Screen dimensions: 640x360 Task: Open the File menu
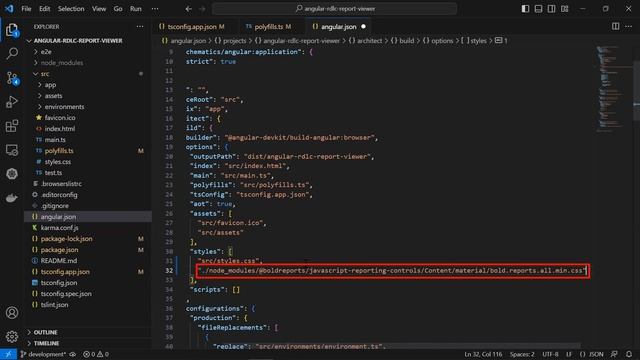26,9
